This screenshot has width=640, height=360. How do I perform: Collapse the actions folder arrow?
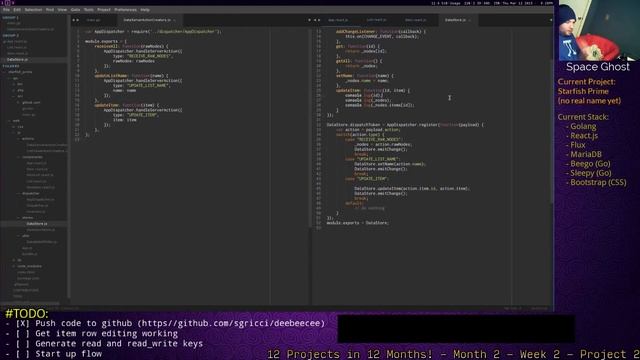[19, 139]
